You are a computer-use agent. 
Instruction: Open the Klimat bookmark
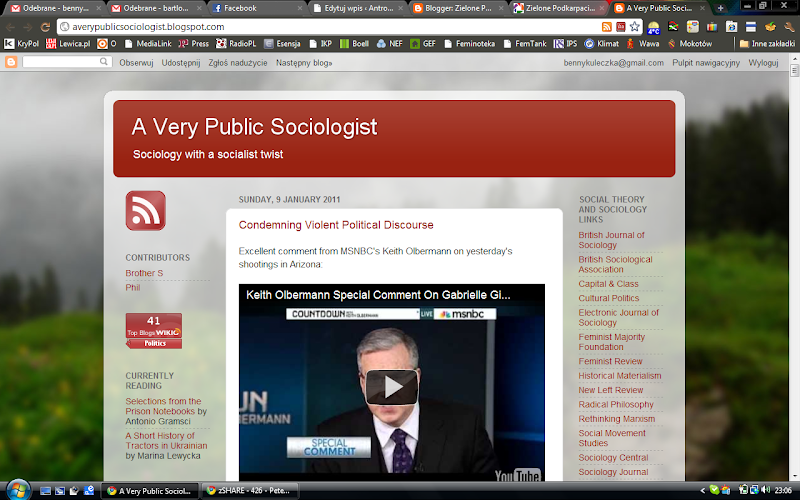pyautogui.click(x=602, y=44)
